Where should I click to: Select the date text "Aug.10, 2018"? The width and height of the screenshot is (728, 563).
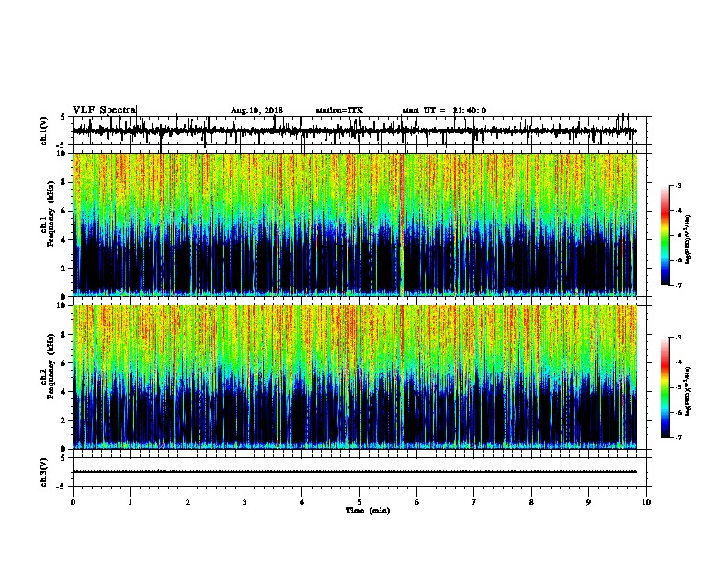click(x=256, y=110)
